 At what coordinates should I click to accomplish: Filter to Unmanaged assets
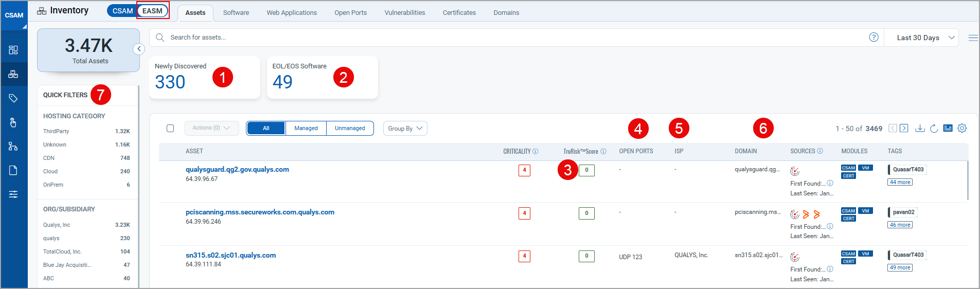coord(350,128)
